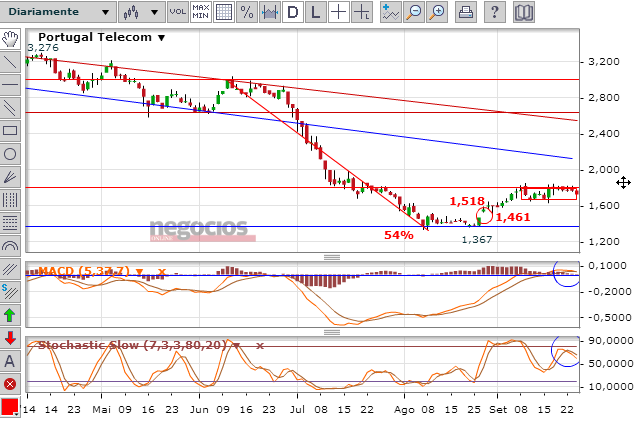
Task: Close the Stochastic Slow indicator panel
Action: (259, 345)
